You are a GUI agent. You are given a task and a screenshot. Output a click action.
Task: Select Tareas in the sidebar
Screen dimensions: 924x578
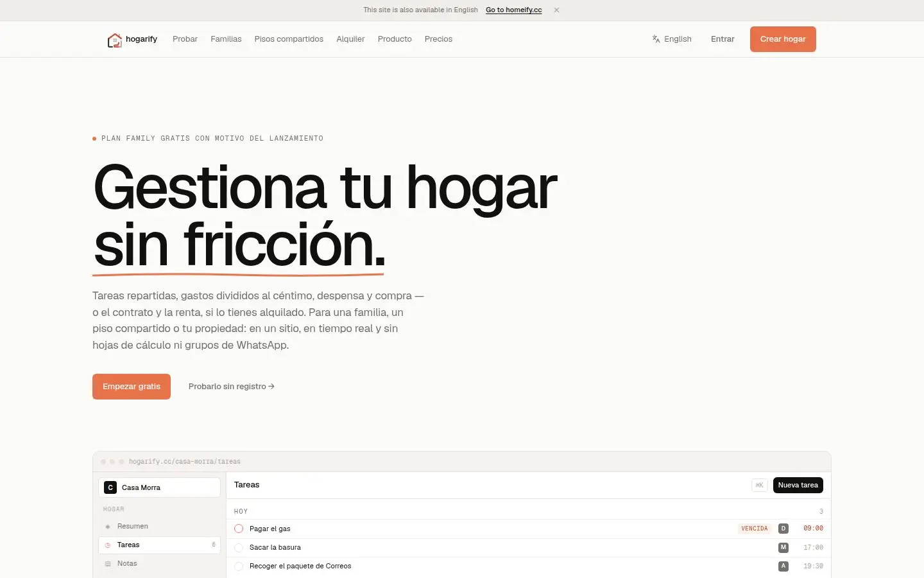pos(159,545)
